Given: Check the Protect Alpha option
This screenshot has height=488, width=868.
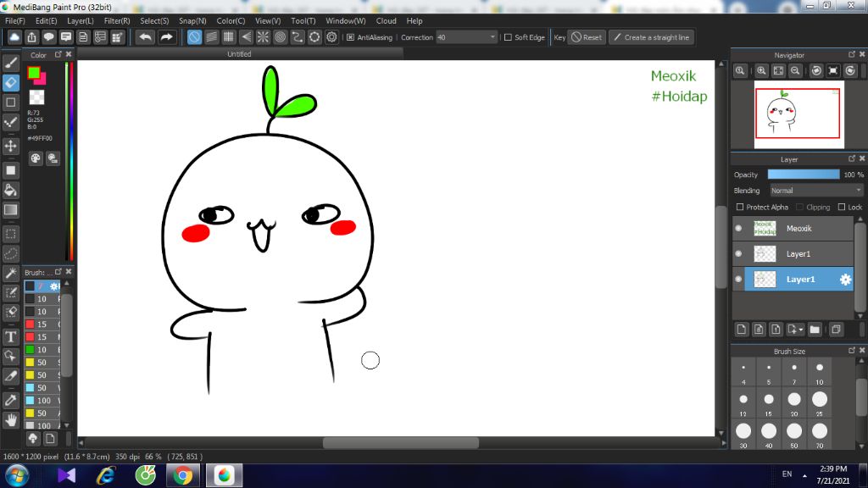Looking at the screenshot, I should pos(740,207).
